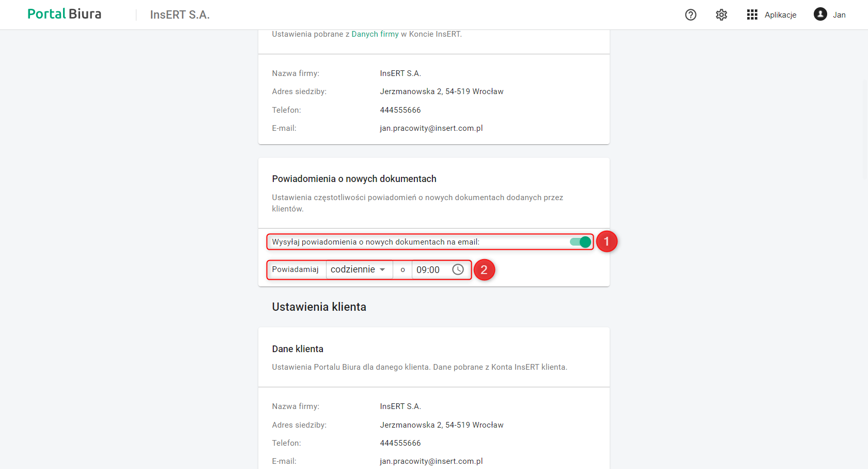Open the Jan user account menu
This screenshot has width=868, height=469.
839,15
